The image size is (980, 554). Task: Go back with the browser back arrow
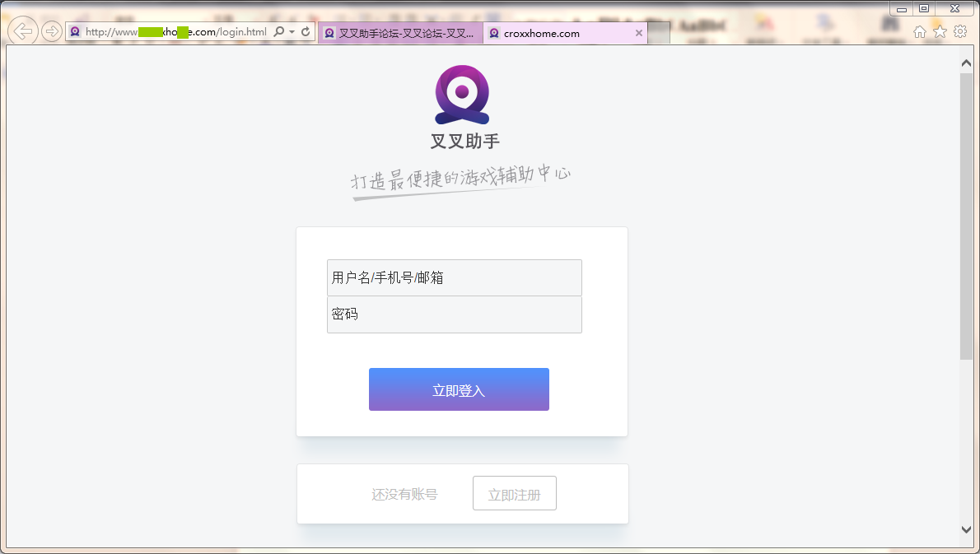[22, 30]
